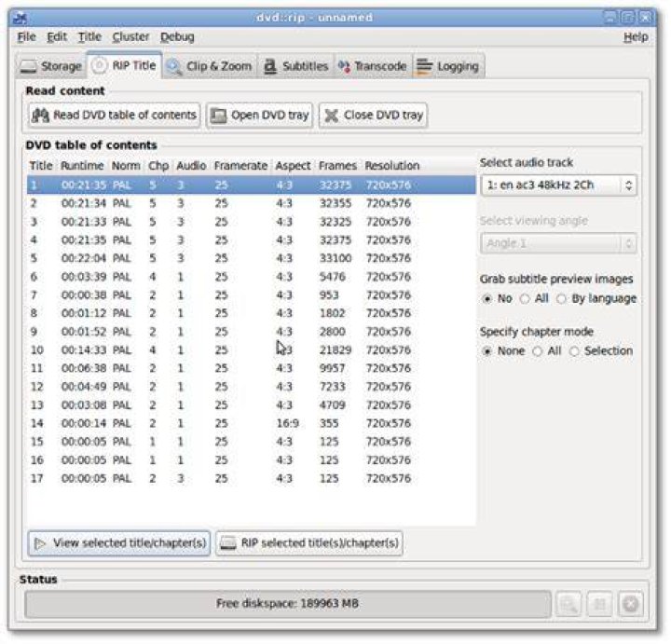Switch to the Subtitles tab
This screenshot has width=671, height=644.
(295, 66)
